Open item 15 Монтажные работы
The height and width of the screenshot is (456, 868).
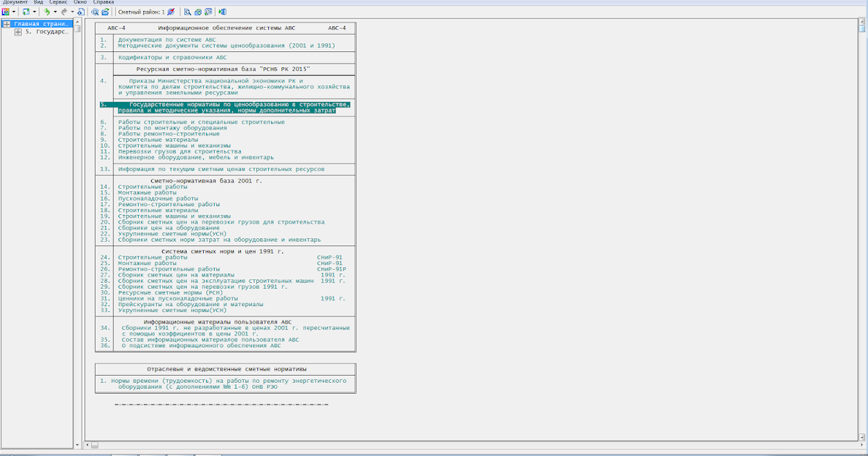click(x=148, y=192)
